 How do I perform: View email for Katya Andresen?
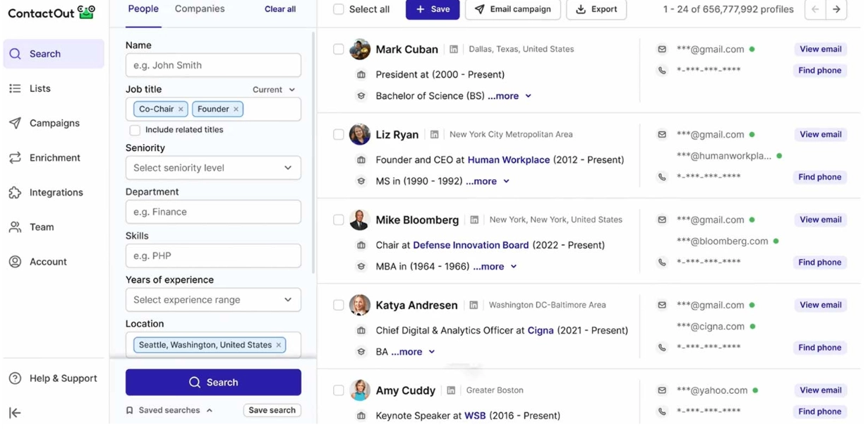[x=820, y=306]
